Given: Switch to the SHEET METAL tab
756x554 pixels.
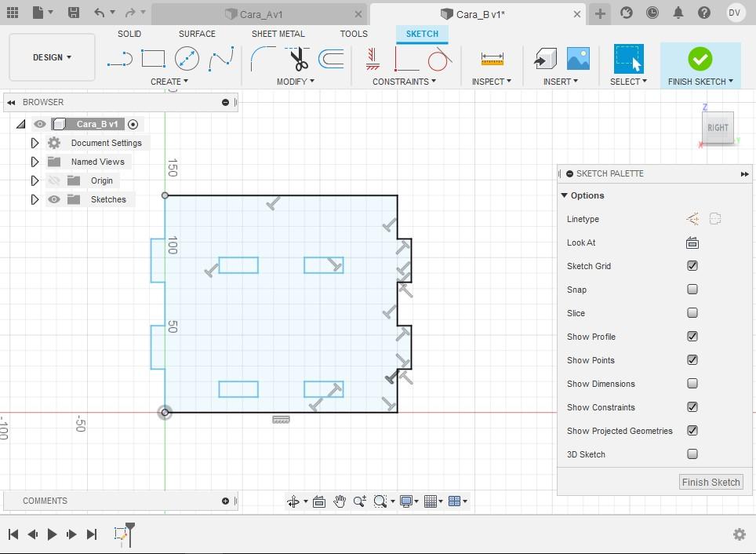Looking at the screenshot, I should click(278, 34).
